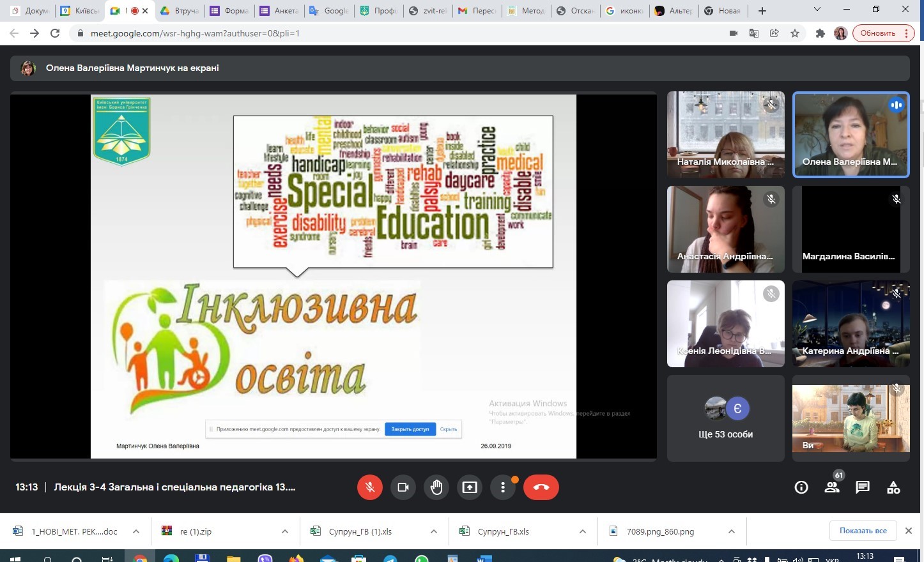Reload the page
The image size is (924, 562).
coord(55,33)
